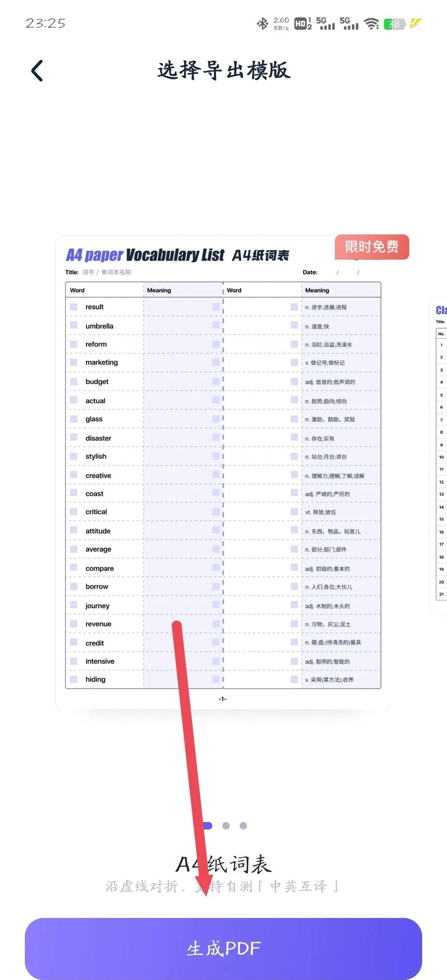Tap the A4 paper Vocabulary List heading

pos(177,255)
